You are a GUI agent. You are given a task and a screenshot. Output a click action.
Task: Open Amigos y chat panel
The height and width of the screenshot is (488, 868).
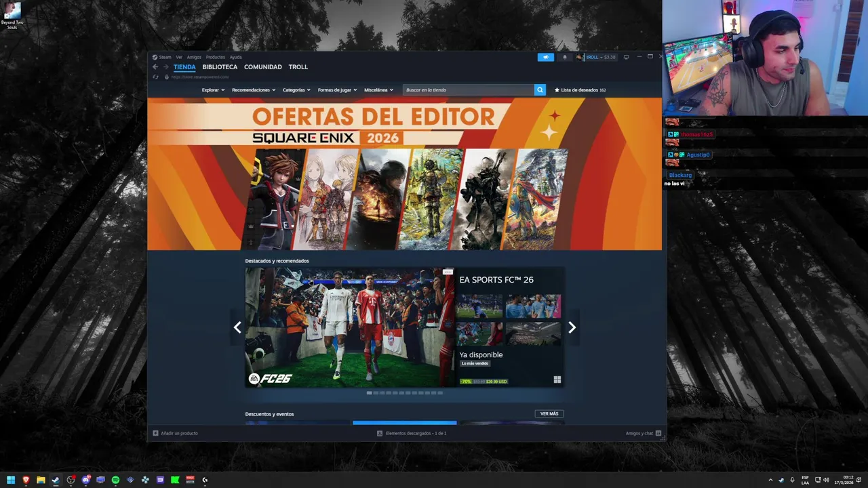644,433
